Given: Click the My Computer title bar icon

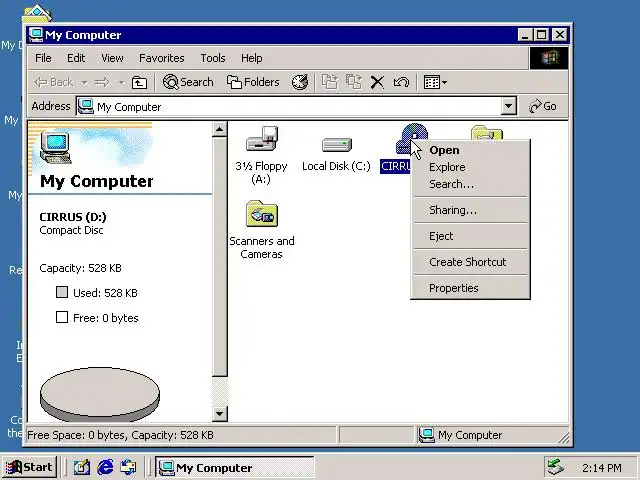Looking at the screenshot, I should (36, 35).
